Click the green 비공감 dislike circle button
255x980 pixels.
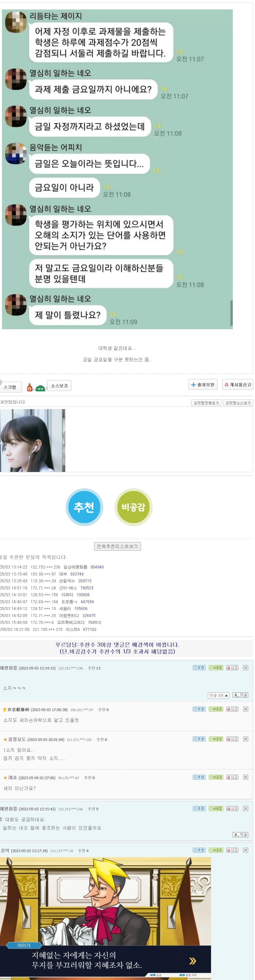click(133, 507)
